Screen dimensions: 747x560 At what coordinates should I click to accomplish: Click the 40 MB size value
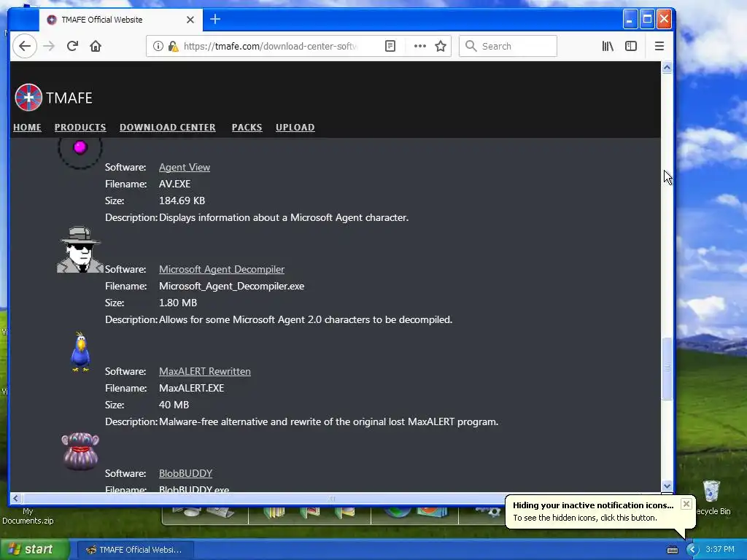pos(174,405)
